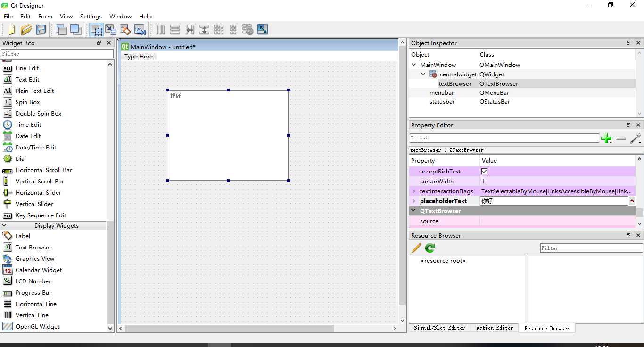Toggle the acceptRichText checkbox

(484, 172)
